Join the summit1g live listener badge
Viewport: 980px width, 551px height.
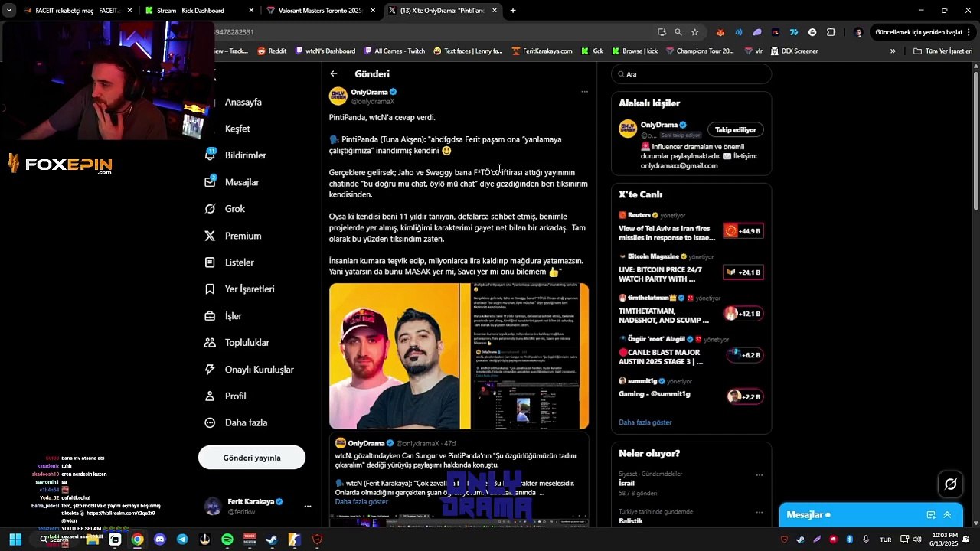click(745, 396)
